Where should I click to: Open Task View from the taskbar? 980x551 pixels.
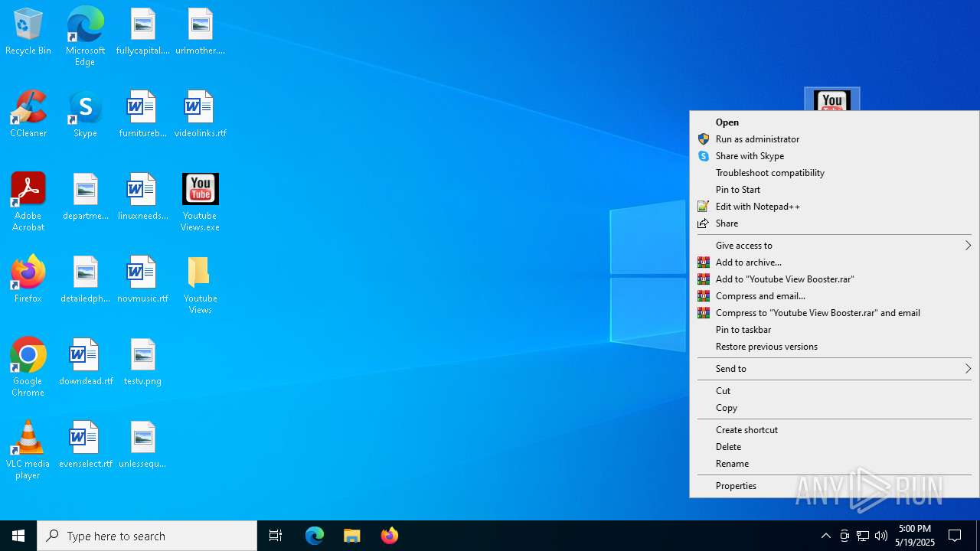(x=276, y=536)
